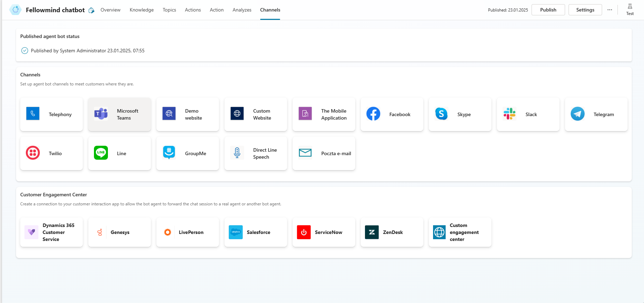Click the Telephony channel phone icon

(x=33, y=114)
